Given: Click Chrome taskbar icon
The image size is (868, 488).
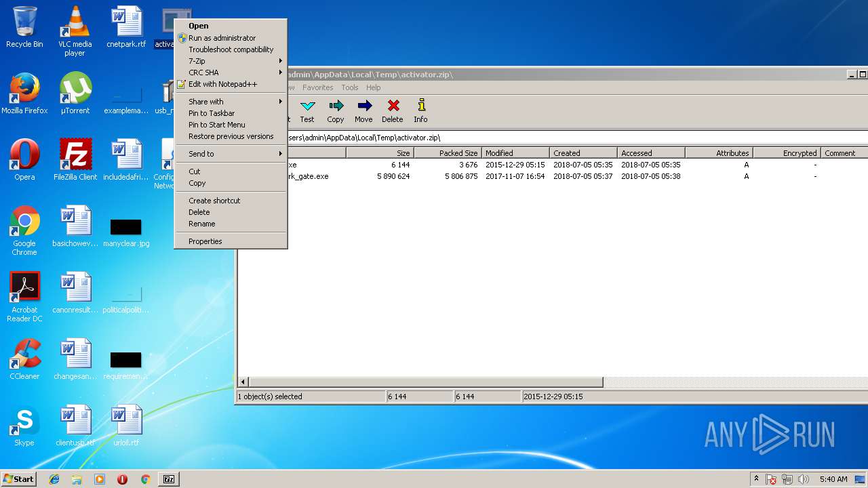Looking at the screenshot, I should click(145, 479).
